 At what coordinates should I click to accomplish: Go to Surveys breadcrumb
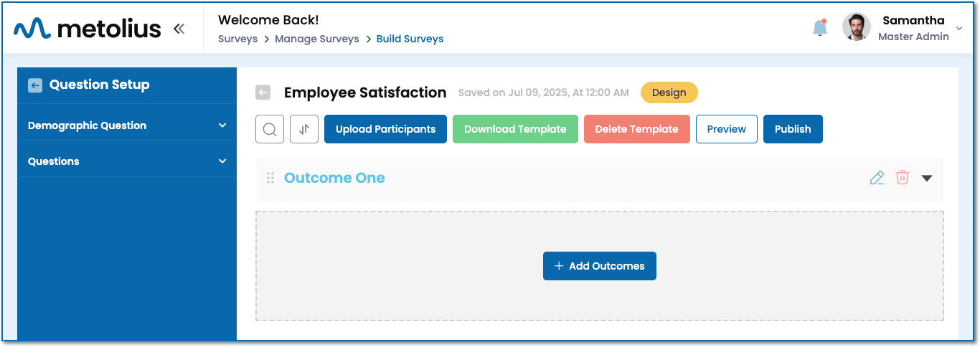237,39
